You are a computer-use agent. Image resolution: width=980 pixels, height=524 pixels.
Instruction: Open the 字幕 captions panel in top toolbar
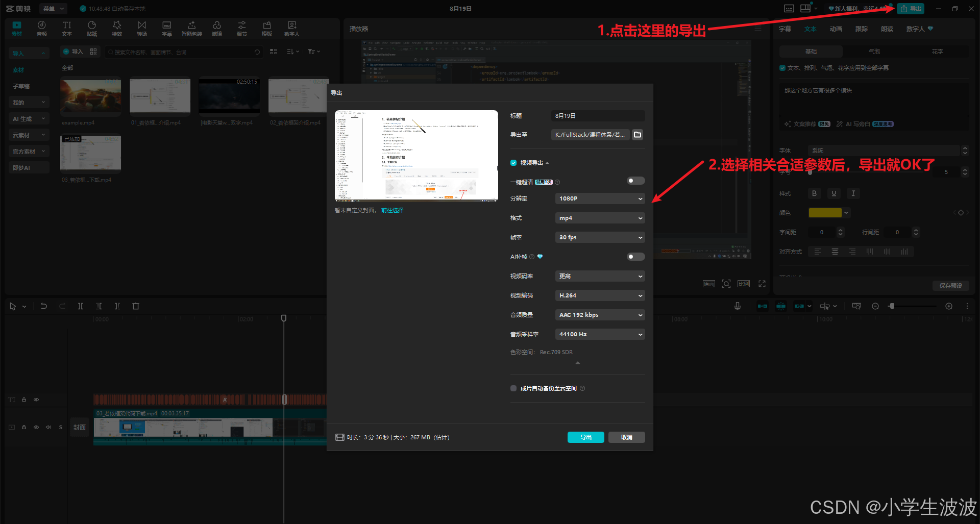[x=167, y=29]
